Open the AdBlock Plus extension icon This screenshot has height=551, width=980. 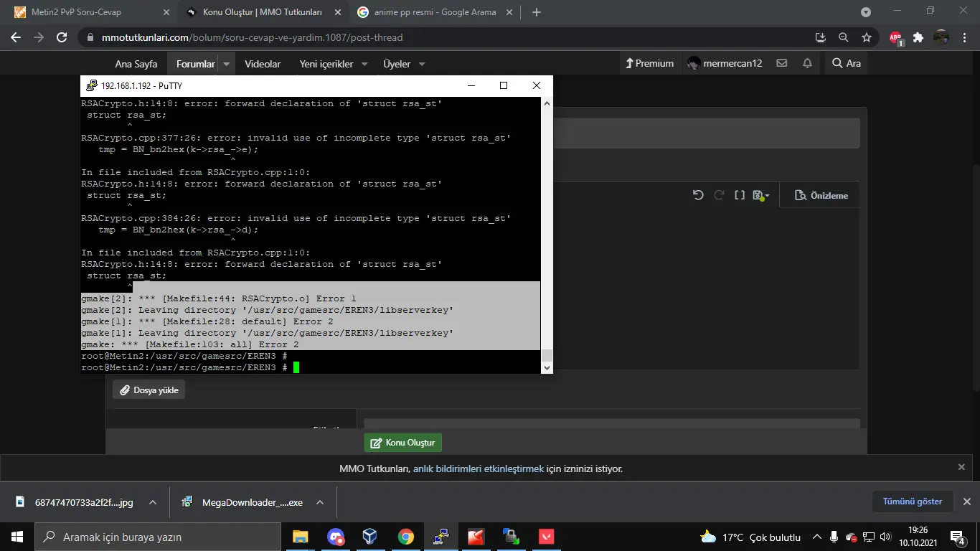pos(895,37)
